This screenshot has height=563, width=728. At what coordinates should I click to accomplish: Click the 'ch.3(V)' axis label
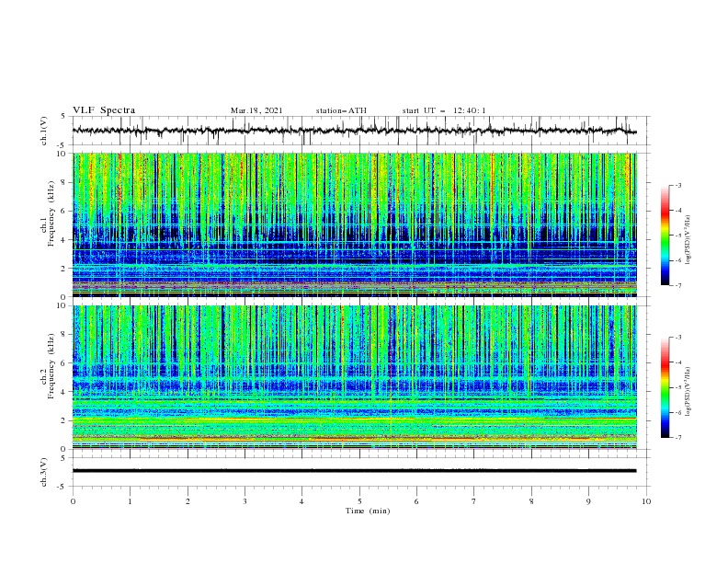44,472
